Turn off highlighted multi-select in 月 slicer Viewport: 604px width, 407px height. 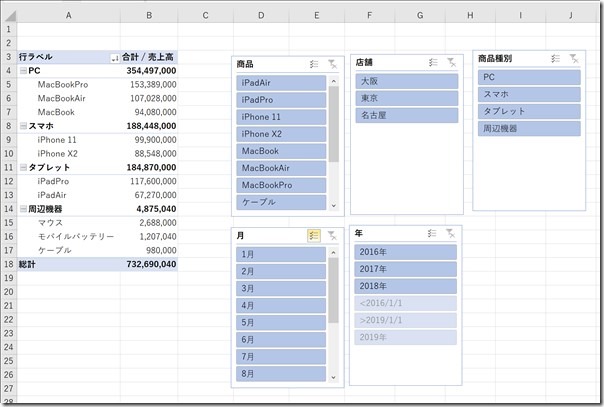pos(314,235)
